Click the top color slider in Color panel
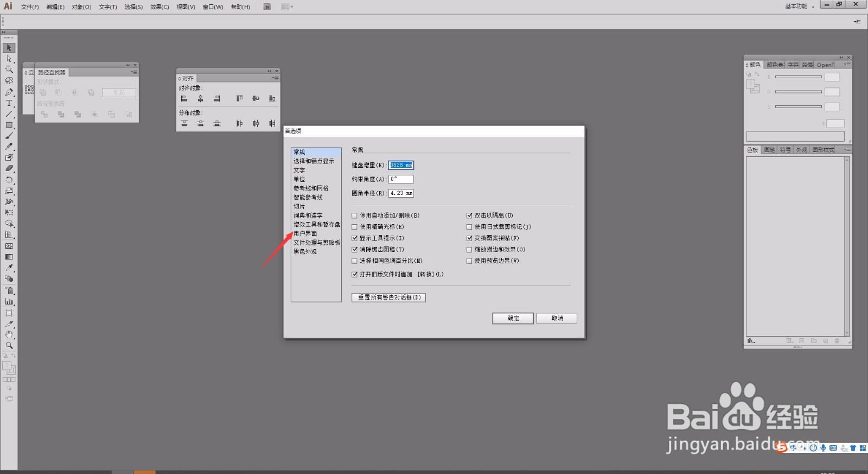The image size is (868, 474). (799, 77)
